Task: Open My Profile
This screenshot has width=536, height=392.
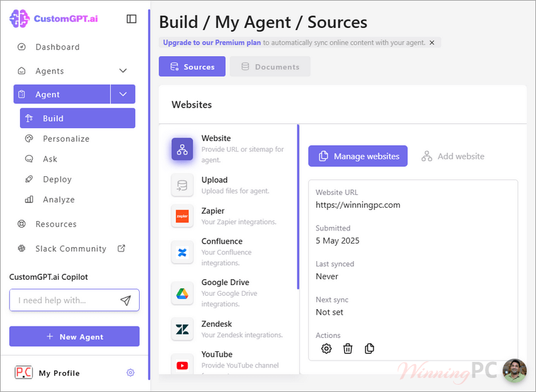Action: pyautogui.click(x=59, y=373)
